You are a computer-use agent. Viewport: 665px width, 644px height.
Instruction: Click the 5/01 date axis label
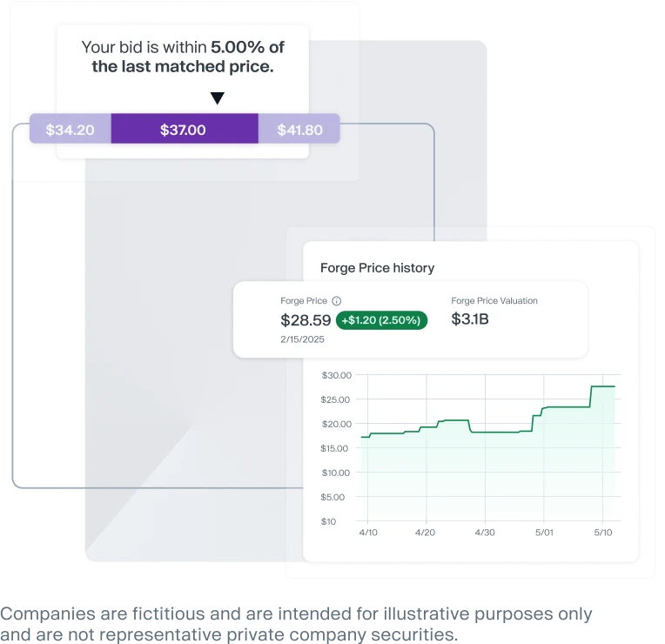click(x=544, y=533)
